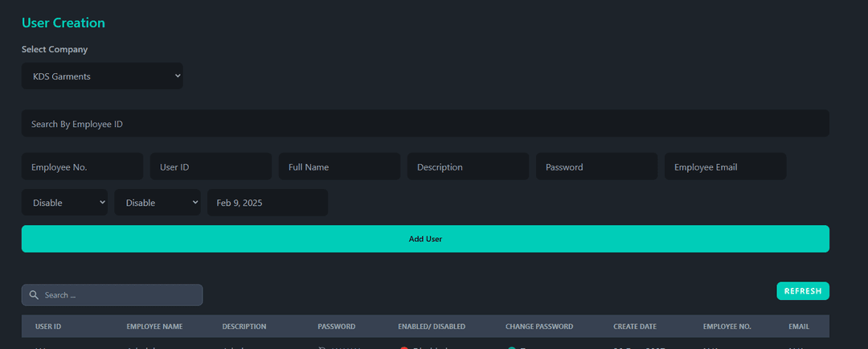Select the Employee Email field

coord(725,167)
